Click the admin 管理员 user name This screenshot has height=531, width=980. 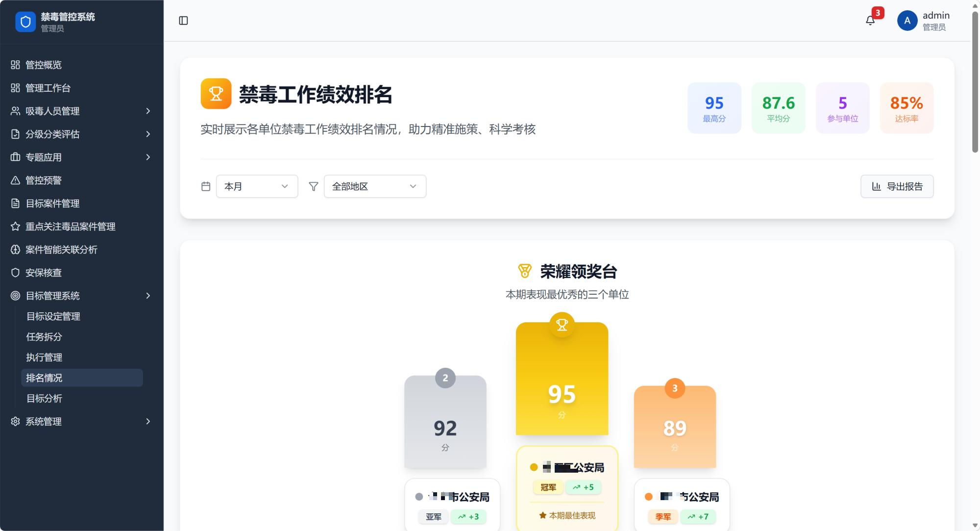(x=936, y=21)
